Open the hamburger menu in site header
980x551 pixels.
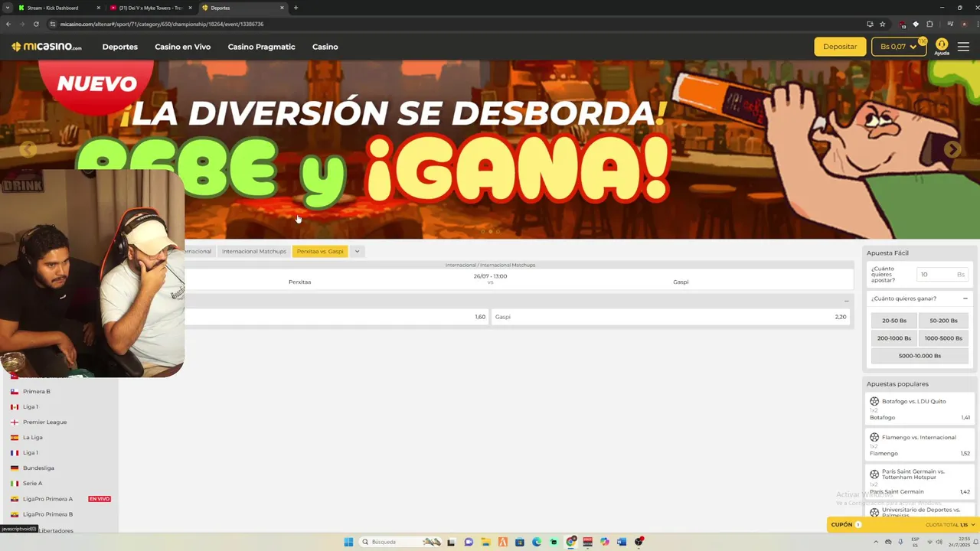point(963,47)
